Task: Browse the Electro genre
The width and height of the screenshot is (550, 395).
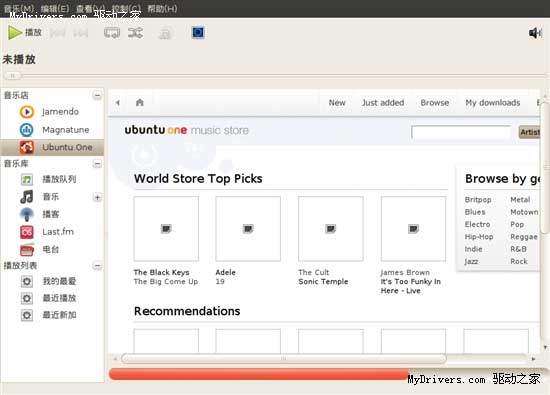Action: pyautogui.click(x=477, y=224)
